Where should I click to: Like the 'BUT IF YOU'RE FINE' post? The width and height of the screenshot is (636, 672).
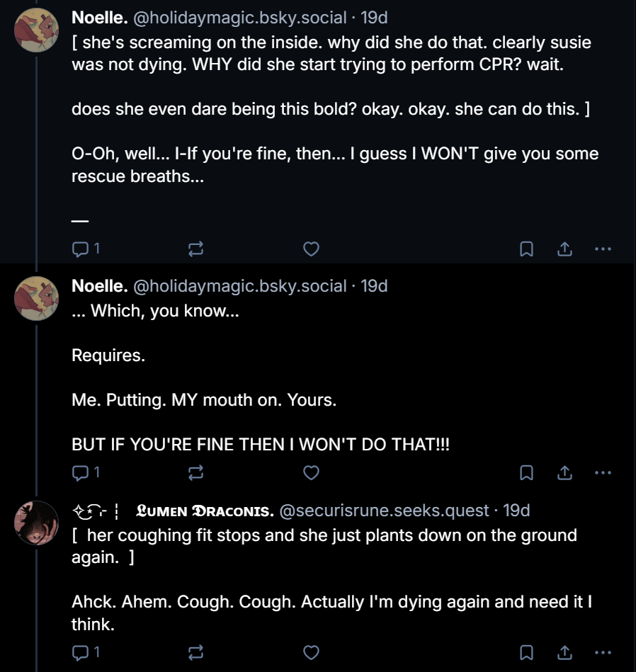[311, 472]
